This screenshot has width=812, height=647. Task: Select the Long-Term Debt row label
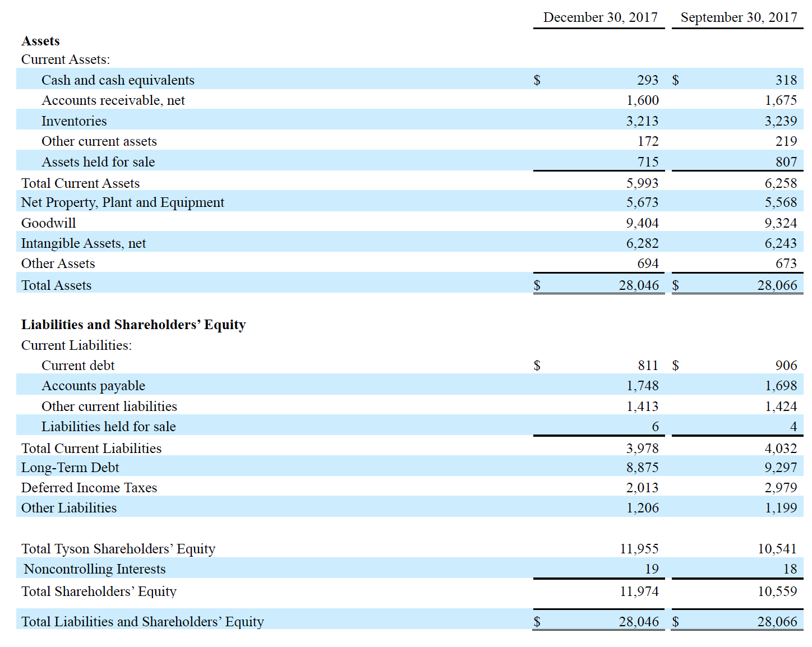click(x=70, y=468)
